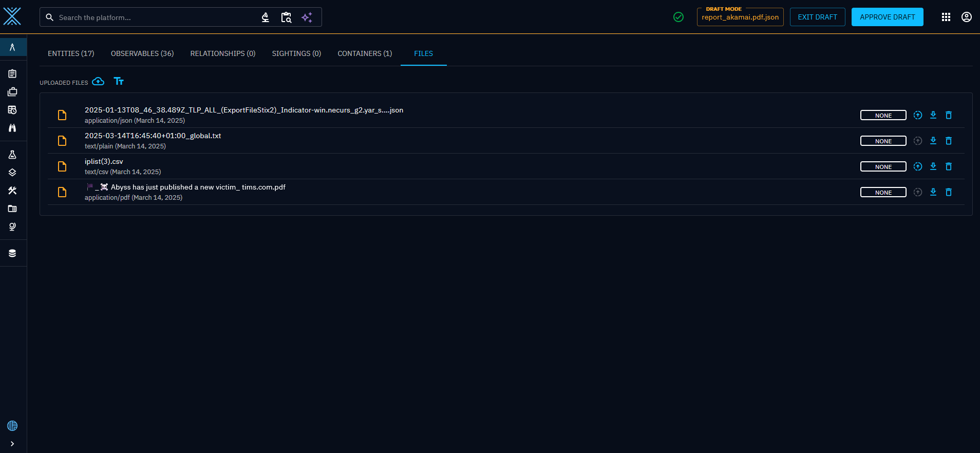Click the Approve Draft button
This screenshot has width=980, height=453.
pos(887,17)
